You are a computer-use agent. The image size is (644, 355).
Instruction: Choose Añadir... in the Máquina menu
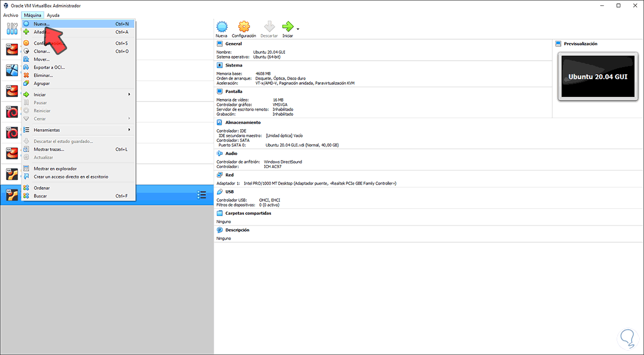pos(78,32)
